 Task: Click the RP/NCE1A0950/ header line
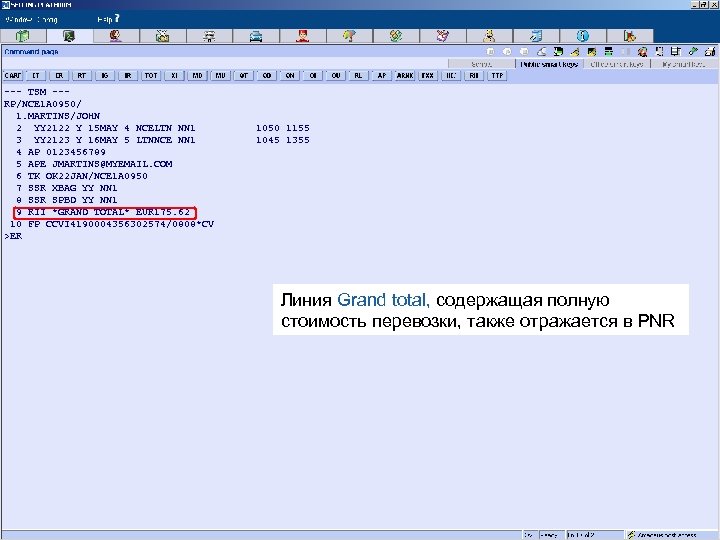click(43, 104)
